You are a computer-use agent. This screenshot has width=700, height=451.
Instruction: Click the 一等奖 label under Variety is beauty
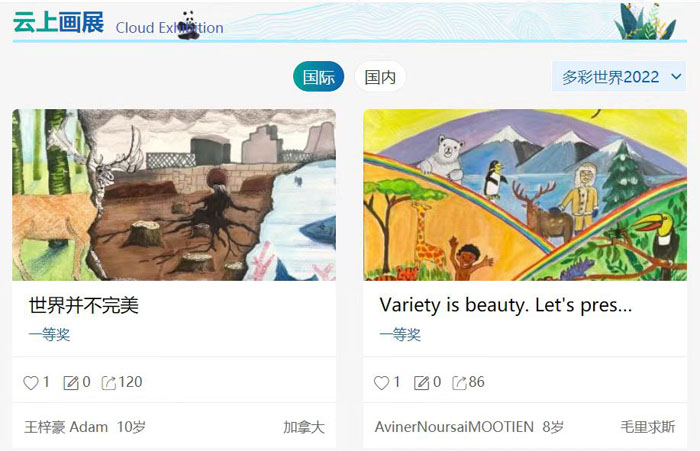400,334
